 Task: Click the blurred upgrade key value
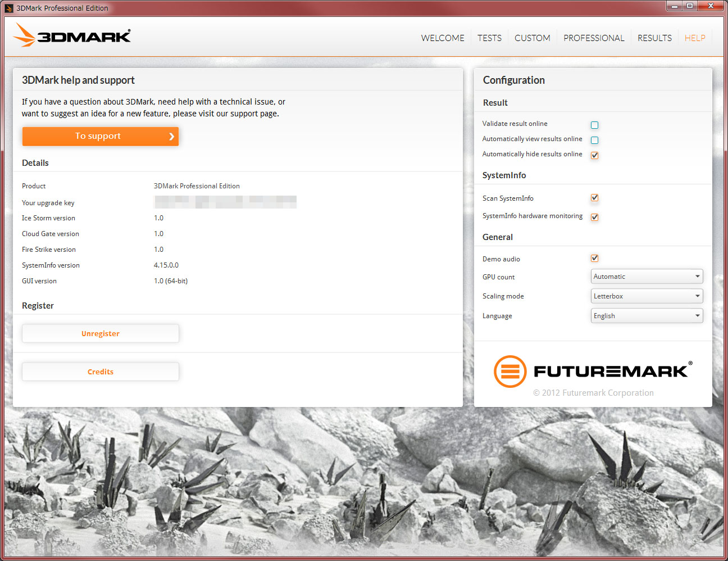[x=225, y=202]
